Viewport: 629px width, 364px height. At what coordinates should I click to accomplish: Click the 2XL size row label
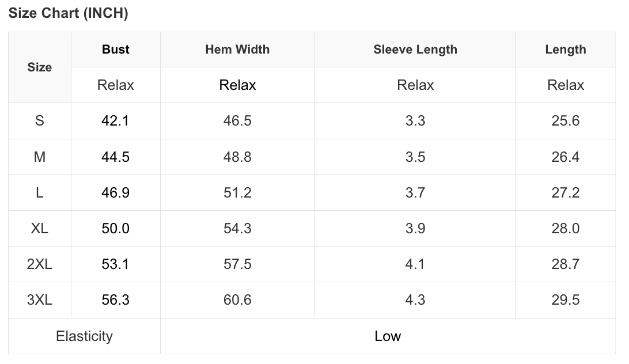[39, 264]
